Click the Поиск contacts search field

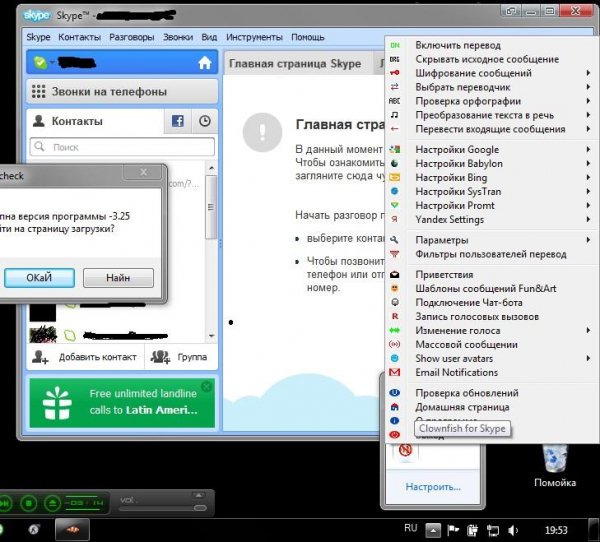click(122, 147)
